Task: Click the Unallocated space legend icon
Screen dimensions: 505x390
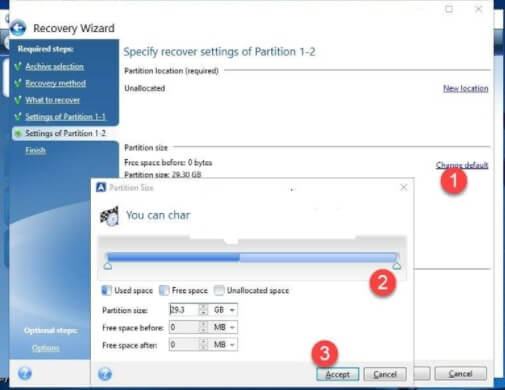Action: point(219,290)
